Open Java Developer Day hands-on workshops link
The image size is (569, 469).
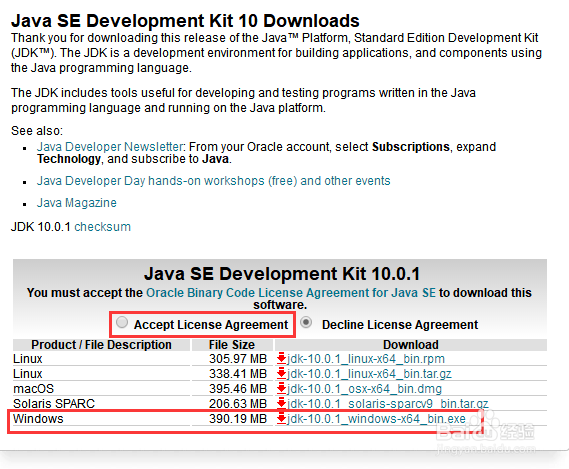pos(213,181)
